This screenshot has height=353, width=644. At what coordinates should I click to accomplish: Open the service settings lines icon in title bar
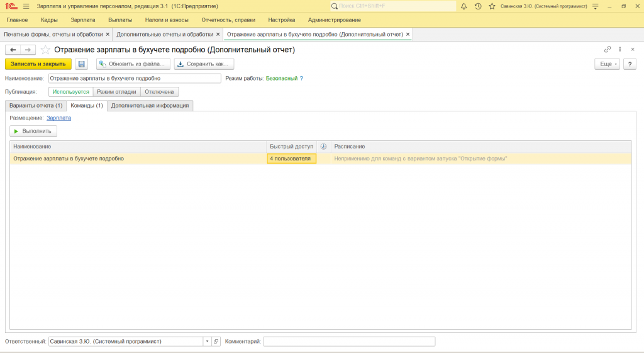tap(595, 6)
